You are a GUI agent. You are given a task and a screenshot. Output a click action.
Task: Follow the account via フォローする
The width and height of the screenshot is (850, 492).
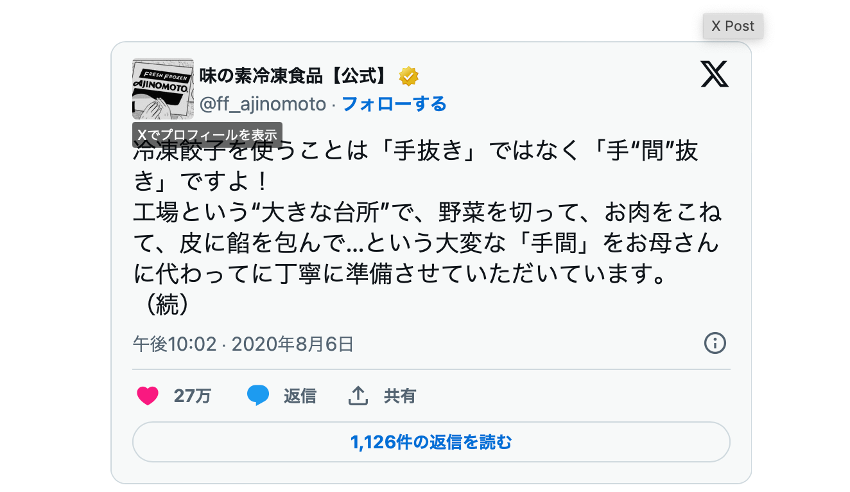[394, 104]
